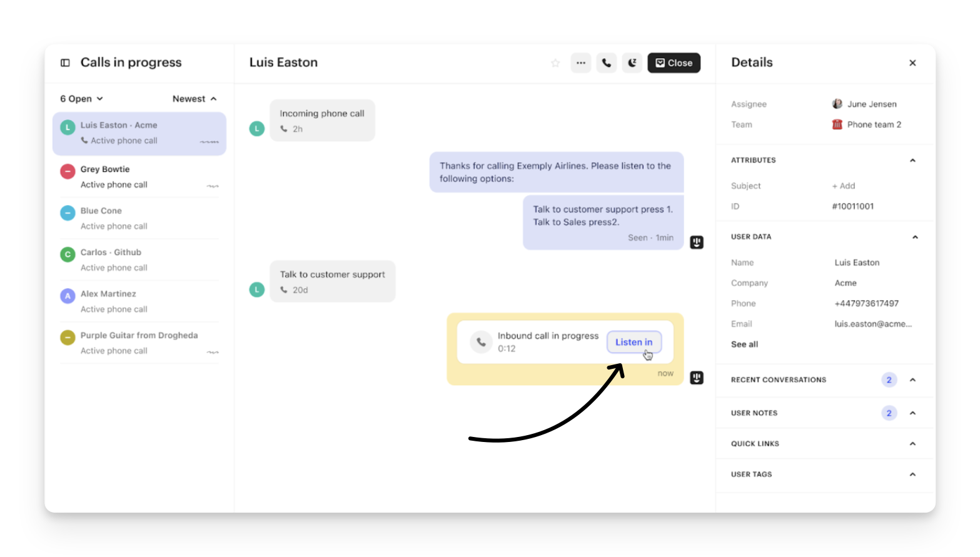Expand the User Tags section
The image size is (980, 557).
(x=912, y=474)
